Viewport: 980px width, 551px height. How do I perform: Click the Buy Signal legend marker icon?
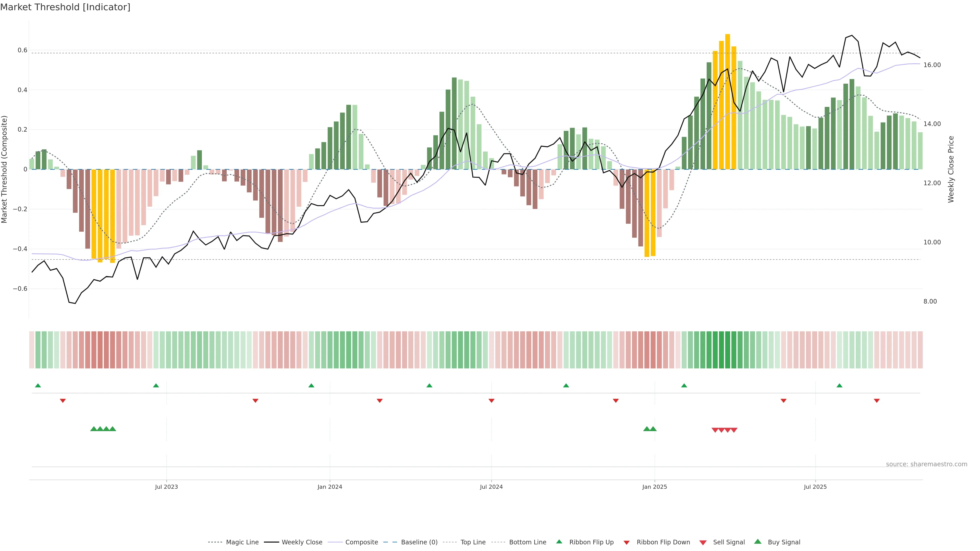[x=757, y=542]
